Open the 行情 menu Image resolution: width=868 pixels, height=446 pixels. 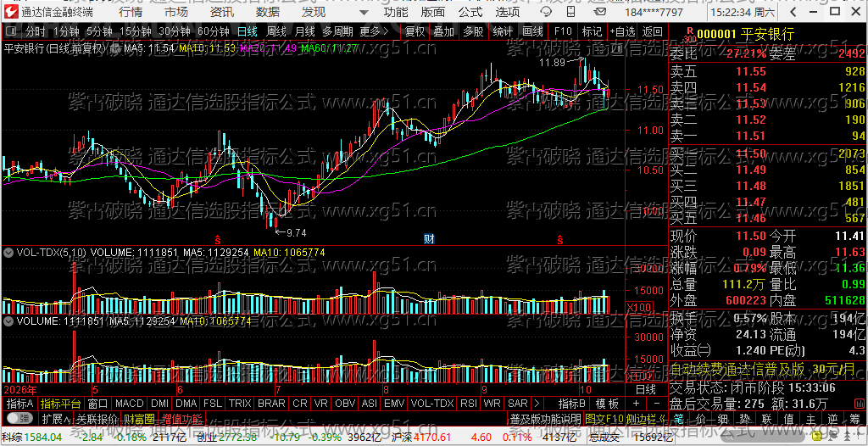[130, 12]
